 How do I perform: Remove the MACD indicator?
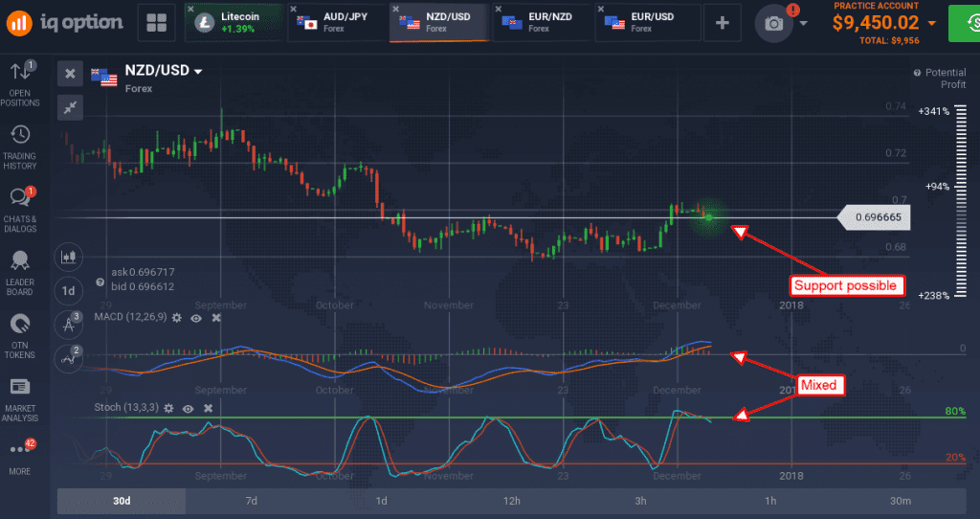pyautogui.click(x=215, y=318)
